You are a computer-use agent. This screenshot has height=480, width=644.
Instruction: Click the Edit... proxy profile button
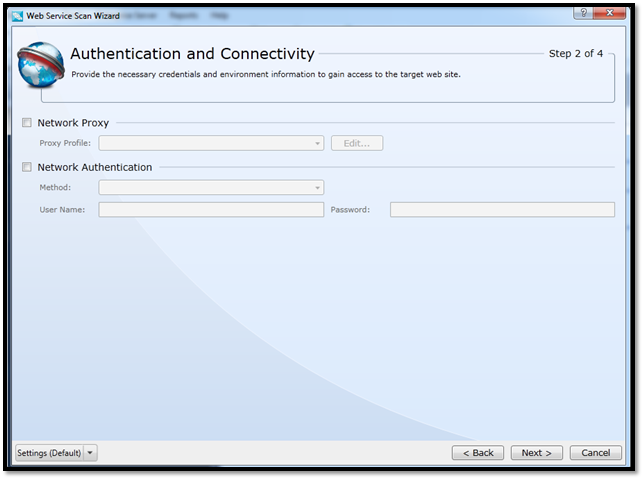click(x=357, y=143)
